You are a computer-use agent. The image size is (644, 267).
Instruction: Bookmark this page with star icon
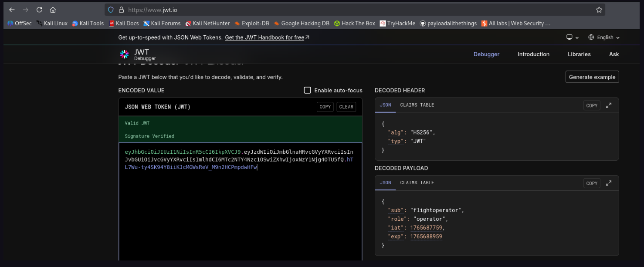pyautogui.click(x=599, y=10)
